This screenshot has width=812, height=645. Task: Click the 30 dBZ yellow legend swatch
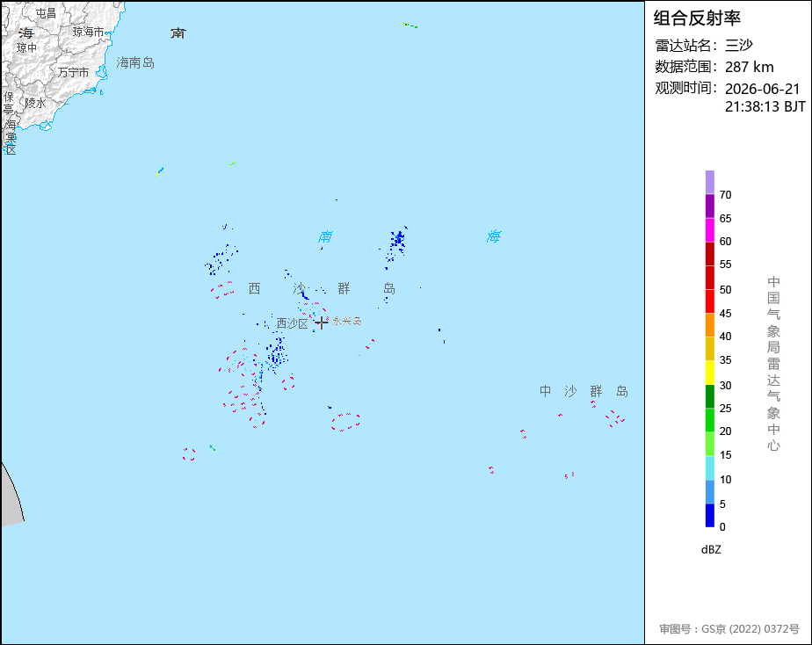[x=710, y=373]
